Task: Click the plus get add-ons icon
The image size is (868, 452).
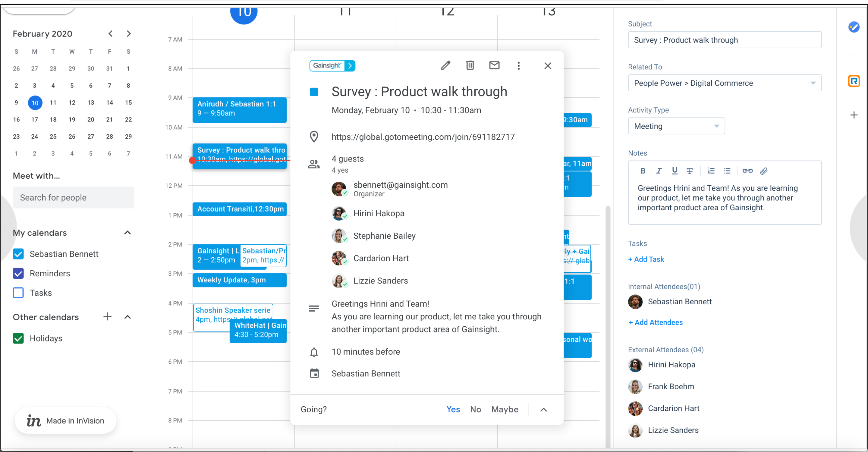Action: (854, 115)
